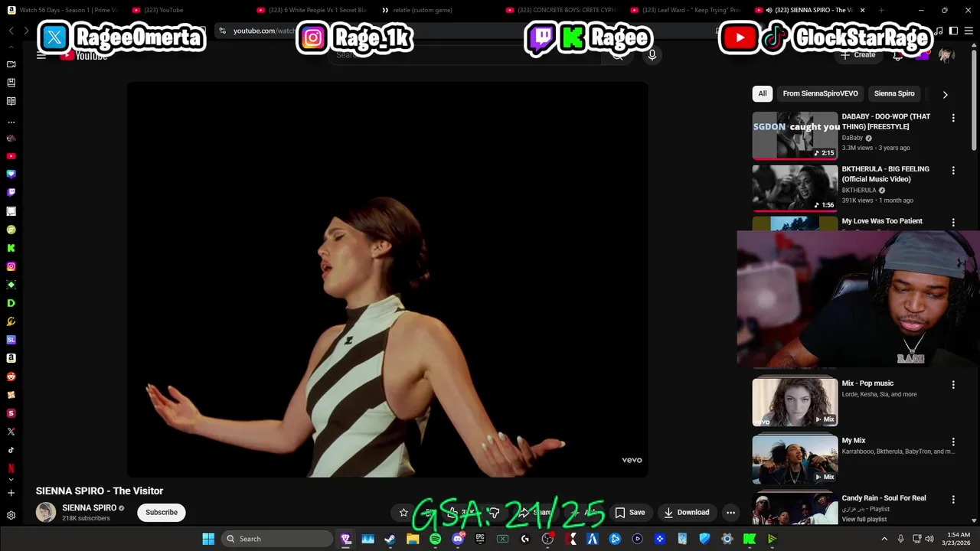Image resolution: width=980 pixels, height=551 pixels.
Task: Open the Mix - Pop music thumbnail
Action: coord(795,402)
